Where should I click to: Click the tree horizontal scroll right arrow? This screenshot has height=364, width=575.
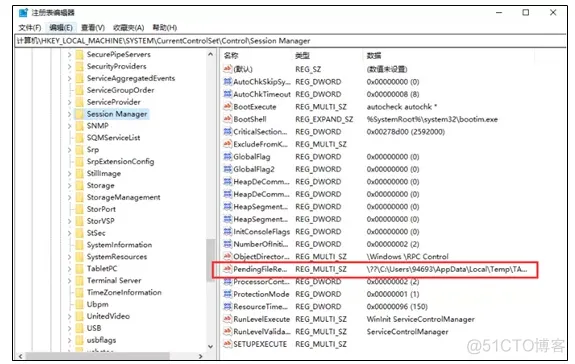click(x=200, y=356)
